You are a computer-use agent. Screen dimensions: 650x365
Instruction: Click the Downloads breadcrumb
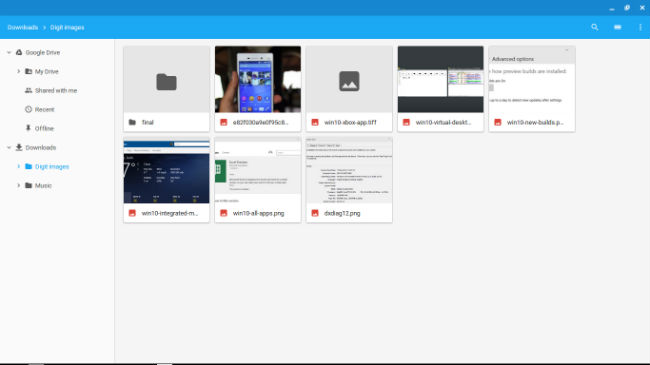(x=22, y=27)
